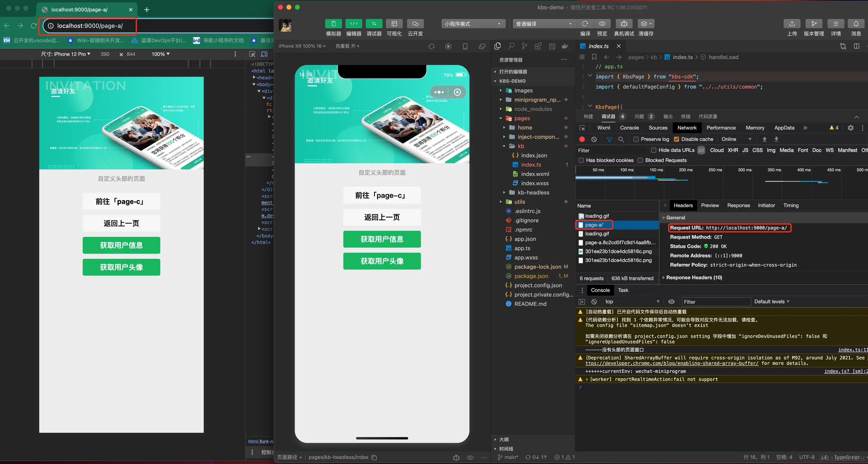Click the 编译 refresh icon in the toolbar
868x464 pixels.
tap(585, 24)
